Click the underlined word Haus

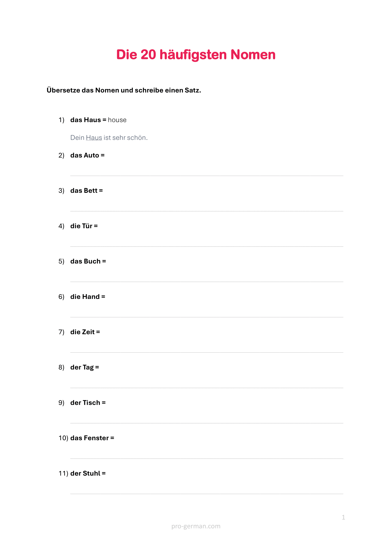click(94, 138)
